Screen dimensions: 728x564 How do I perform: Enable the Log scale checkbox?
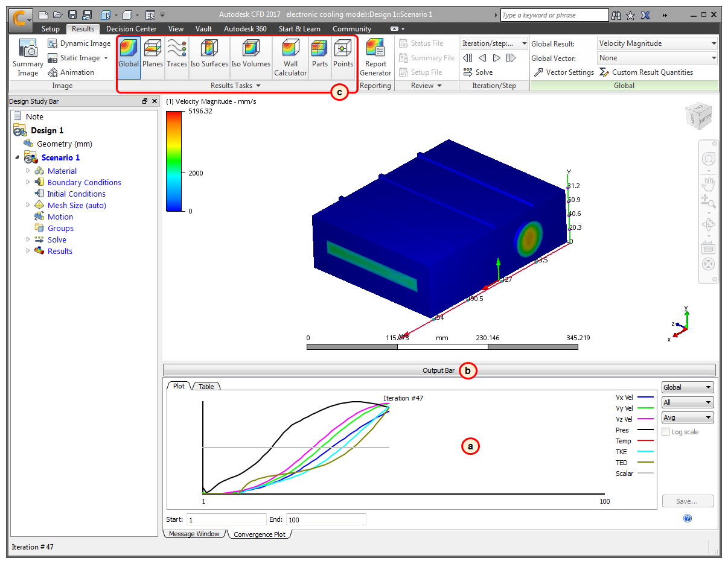click(x=666, y=432)
